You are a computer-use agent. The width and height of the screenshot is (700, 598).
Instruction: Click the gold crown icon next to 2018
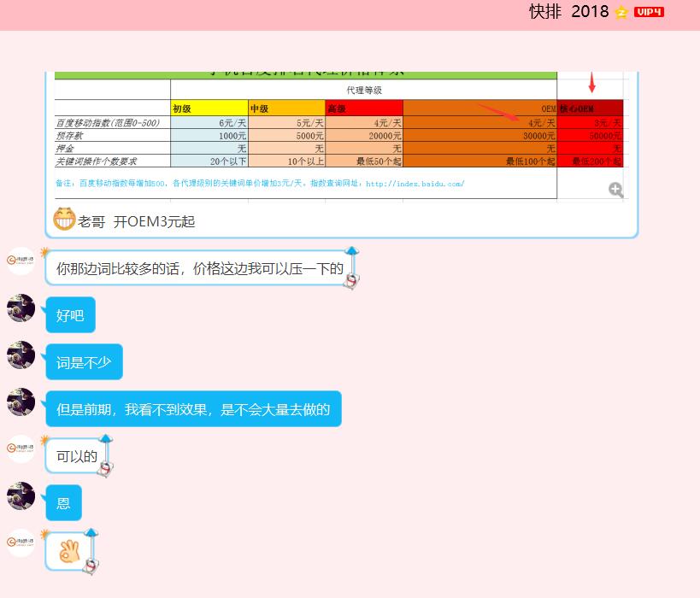pos(621,12)
